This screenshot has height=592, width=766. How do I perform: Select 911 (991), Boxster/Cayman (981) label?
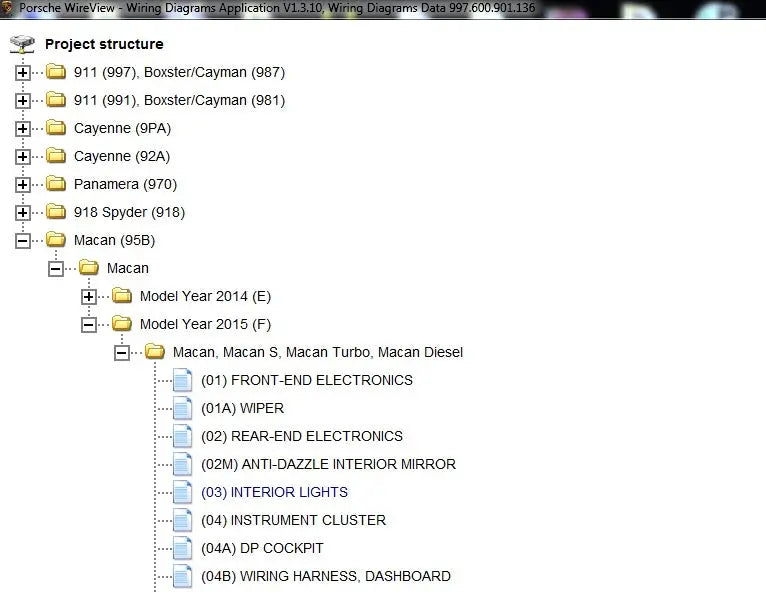179,100
